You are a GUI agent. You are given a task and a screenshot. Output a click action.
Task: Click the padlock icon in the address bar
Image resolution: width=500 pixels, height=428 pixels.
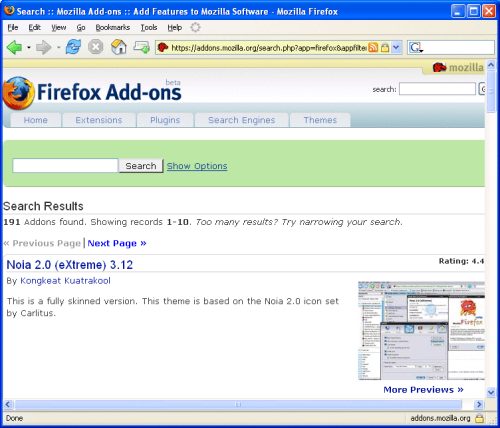(385, 48)
